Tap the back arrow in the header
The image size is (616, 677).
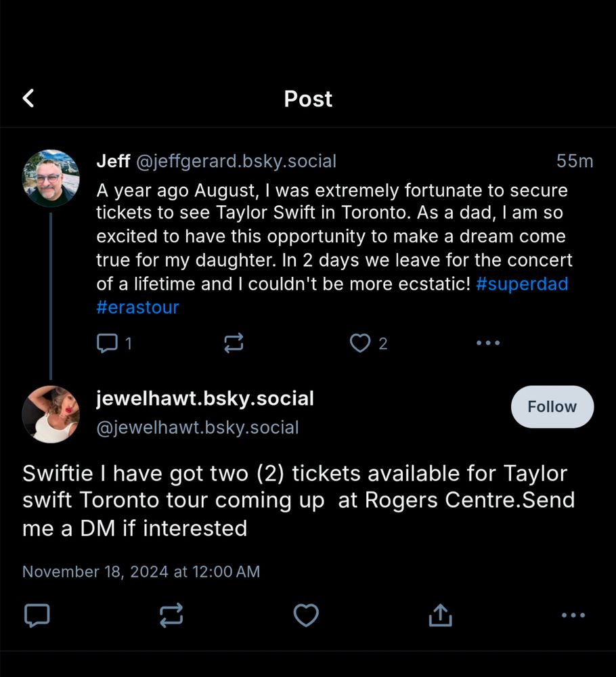(28, 99)
